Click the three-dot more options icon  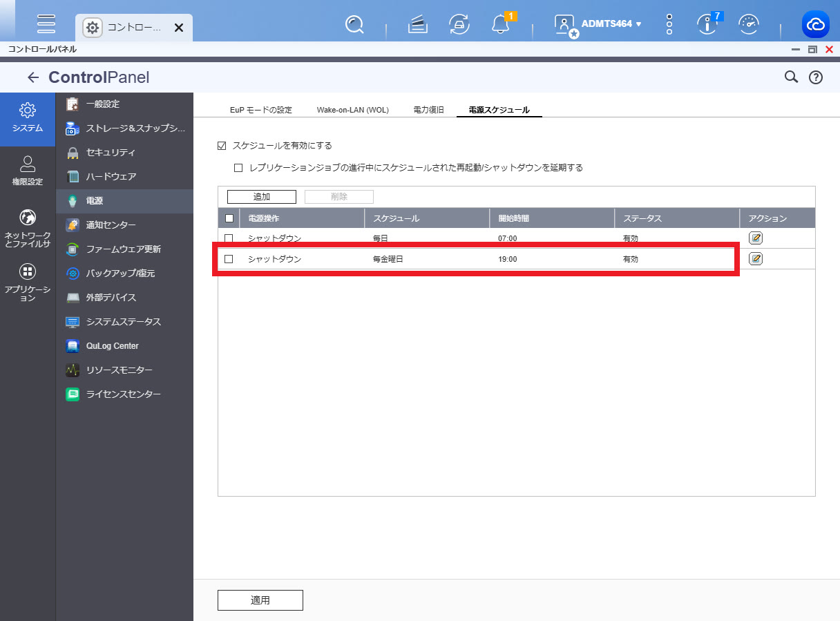669,25
